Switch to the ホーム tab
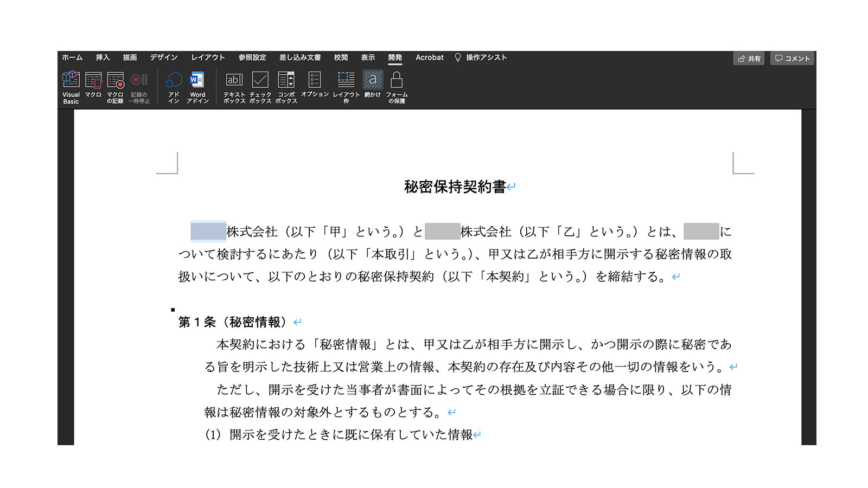Viewport: 868px width, 488px height. [x=72, y=57]
